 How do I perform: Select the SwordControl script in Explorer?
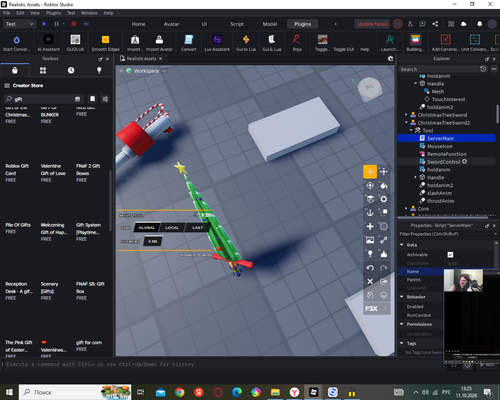point(443,162)
